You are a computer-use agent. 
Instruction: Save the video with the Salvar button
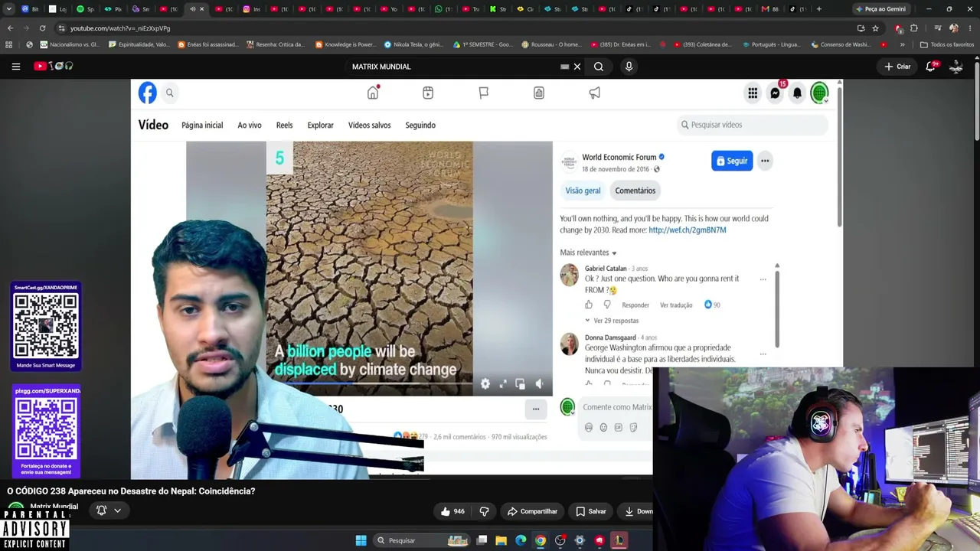591,511
